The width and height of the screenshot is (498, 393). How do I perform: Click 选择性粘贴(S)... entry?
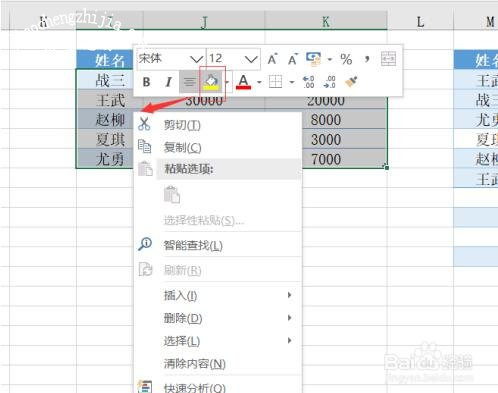[x=204, y=220]
